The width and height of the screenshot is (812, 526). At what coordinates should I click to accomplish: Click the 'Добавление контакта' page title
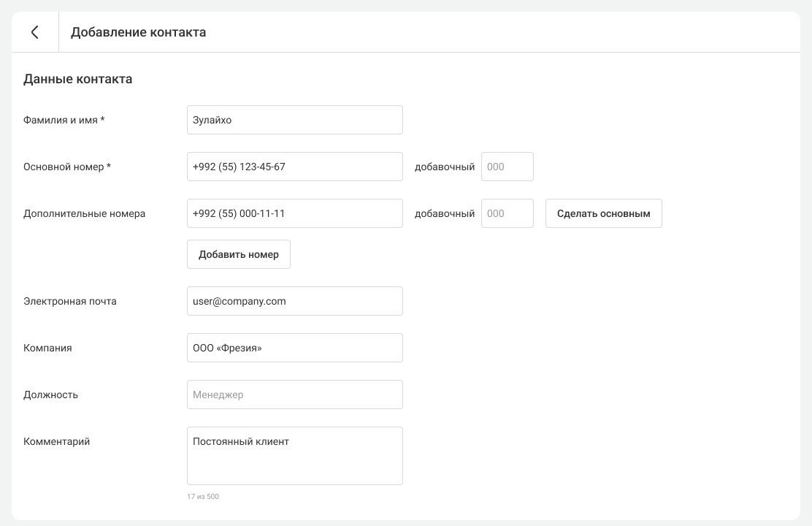[x=138, y=32]
